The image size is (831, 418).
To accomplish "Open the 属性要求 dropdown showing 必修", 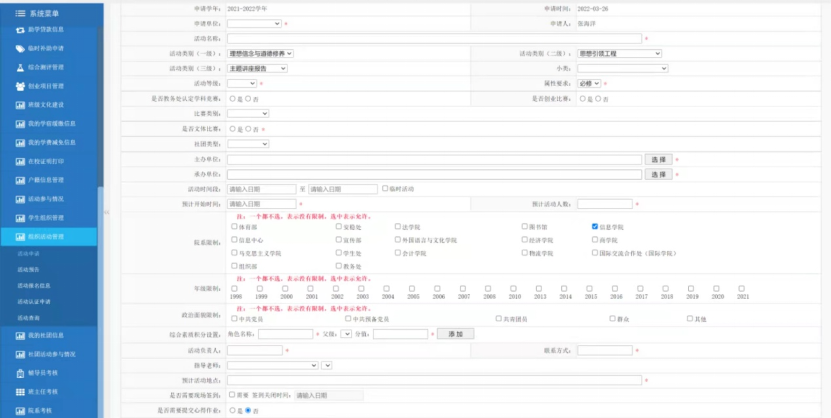I will pos(591,84).
